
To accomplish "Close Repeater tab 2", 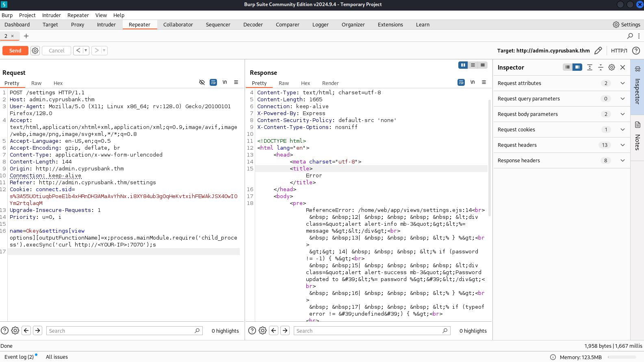I will [13, 36].
